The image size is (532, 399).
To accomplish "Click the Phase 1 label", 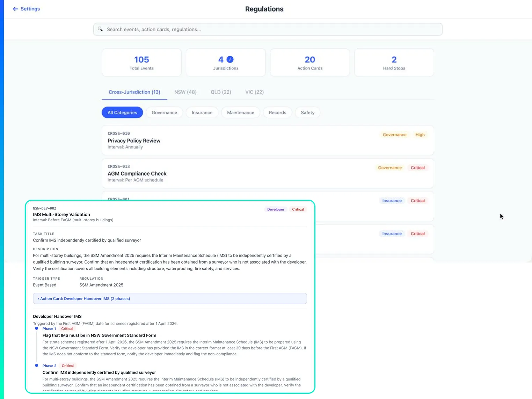I will click(49, 328).
